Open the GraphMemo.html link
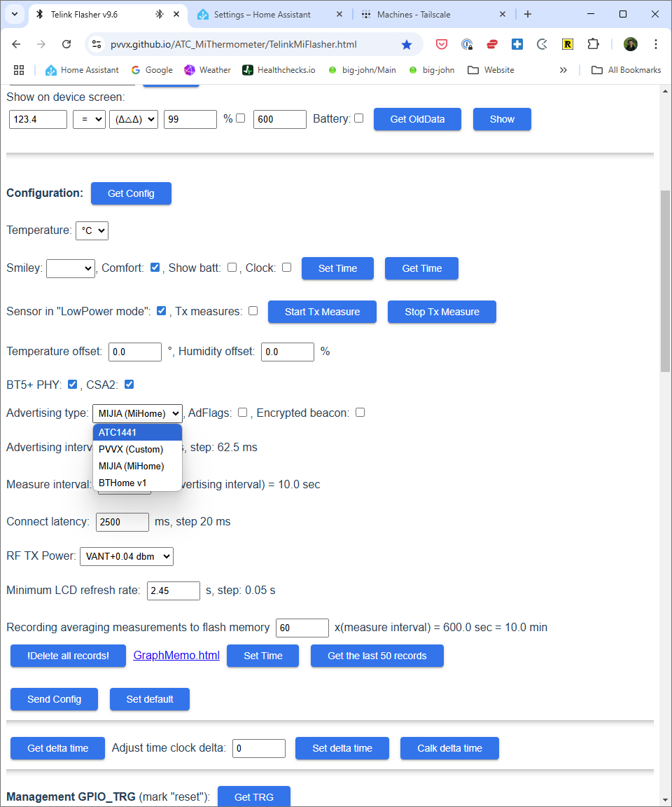This screenshot has height=807, width=672. [176, 656]
